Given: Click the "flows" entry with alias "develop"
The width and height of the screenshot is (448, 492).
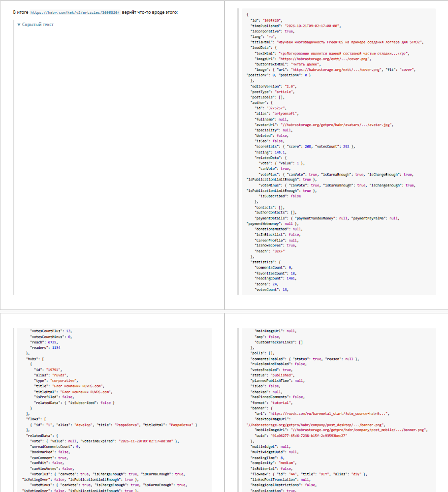Looking at the screenshot, I should pos(114,425).
